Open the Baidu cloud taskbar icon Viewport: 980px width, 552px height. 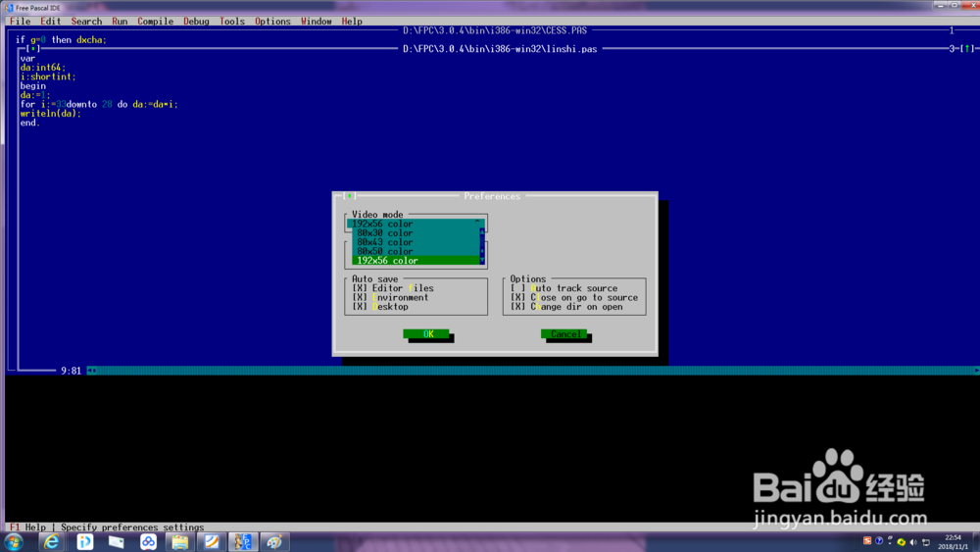[148, 541]
